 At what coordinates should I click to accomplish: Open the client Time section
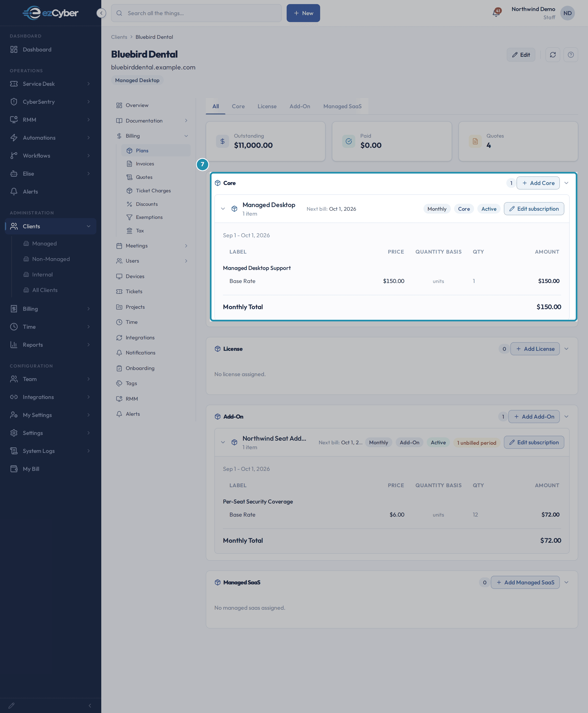pos(152,322)
